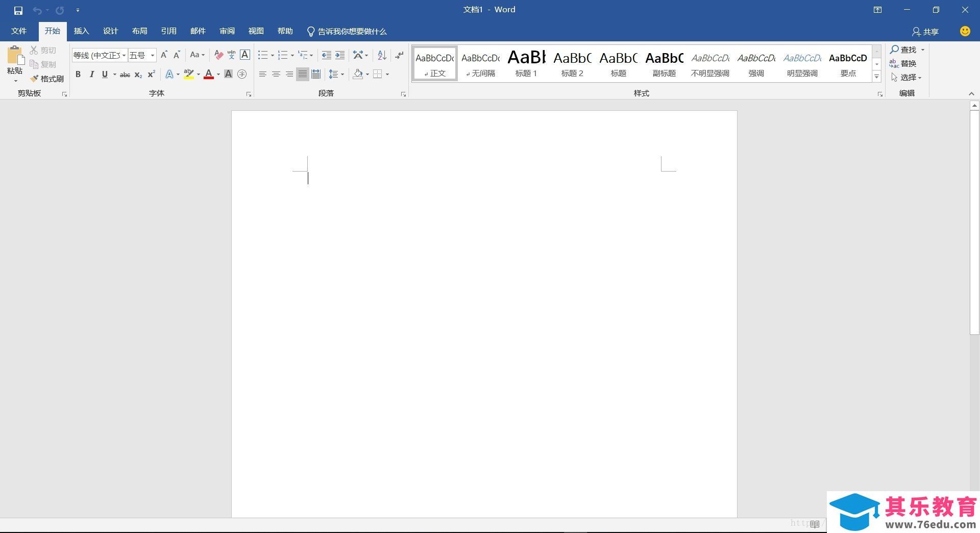The width and height of the screenshot is (980, 533).
Task: Open Line and Paragraph Spacing dropdown
Action: click(x=336, y=74)
